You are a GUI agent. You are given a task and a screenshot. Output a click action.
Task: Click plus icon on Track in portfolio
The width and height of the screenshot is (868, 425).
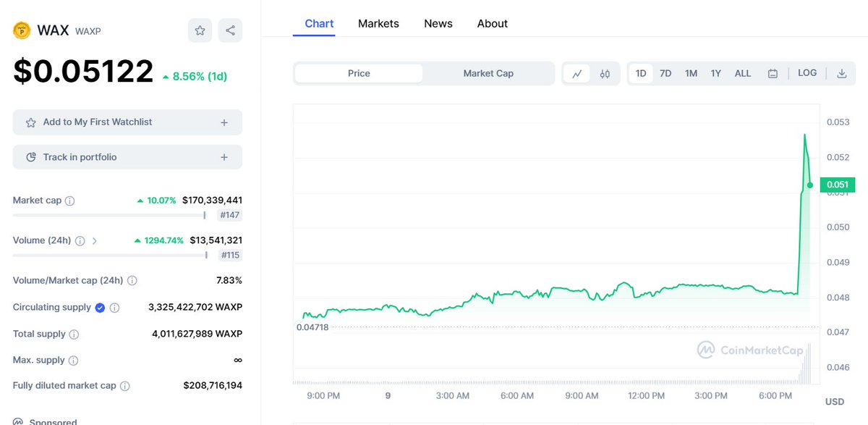[x=224, y=157]
